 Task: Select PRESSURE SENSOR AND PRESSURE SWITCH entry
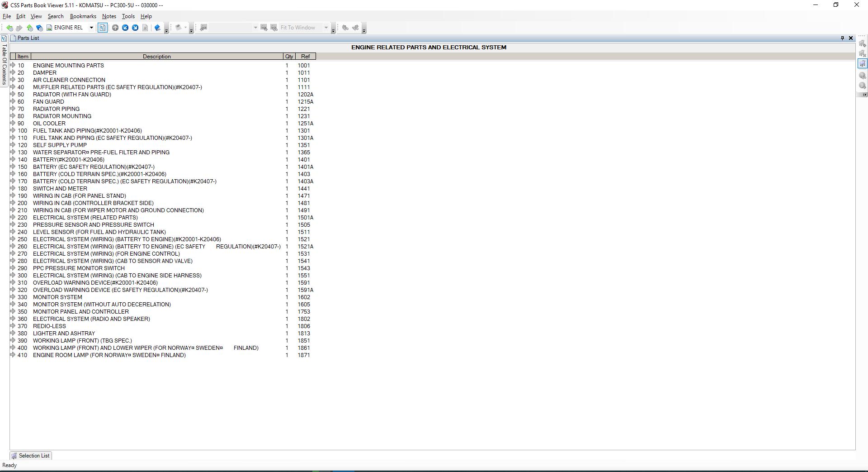[94, 225]
